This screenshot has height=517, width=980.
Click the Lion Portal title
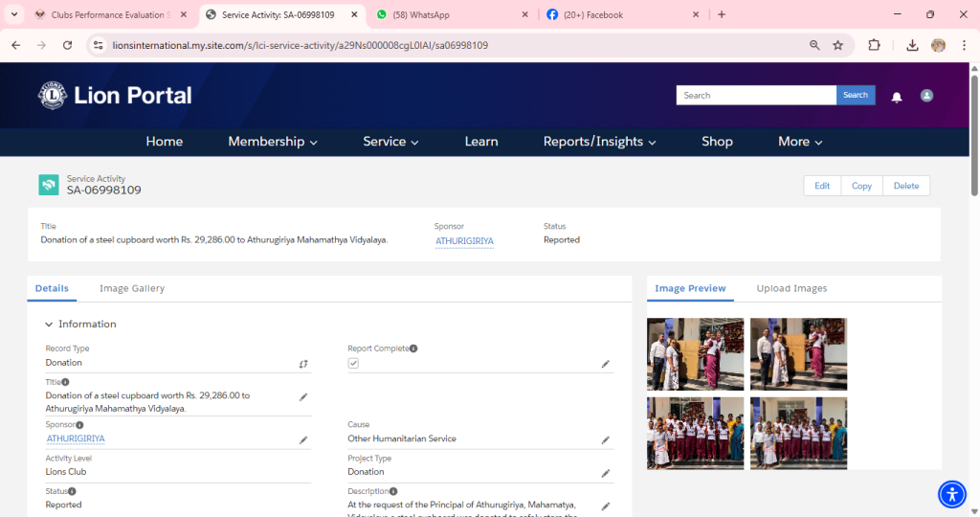pos(132,95)
